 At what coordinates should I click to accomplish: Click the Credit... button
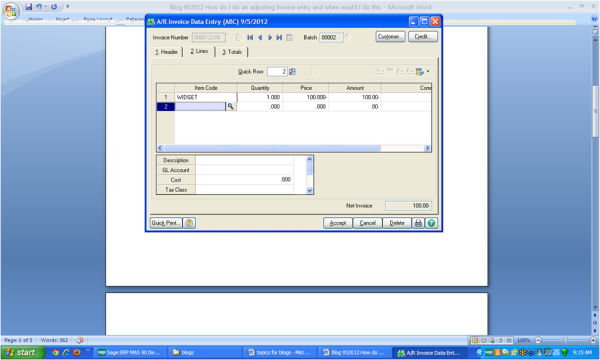tap(423, 37)
